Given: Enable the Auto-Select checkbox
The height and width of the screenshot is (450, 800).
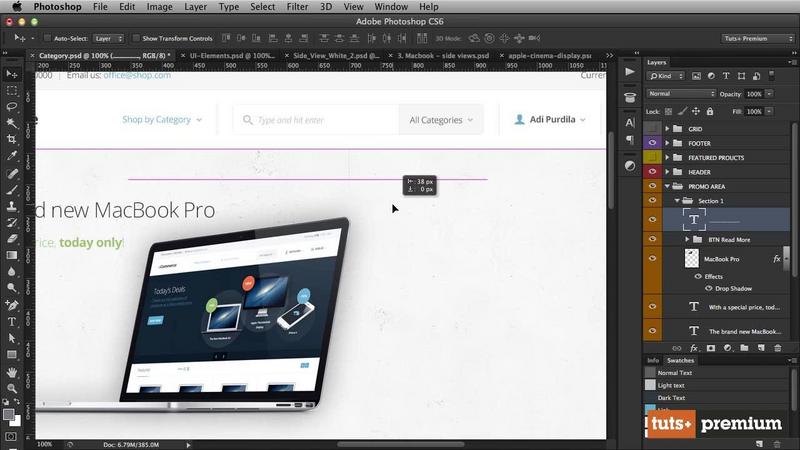Looking at the screenshot, I should pos(47,38).
